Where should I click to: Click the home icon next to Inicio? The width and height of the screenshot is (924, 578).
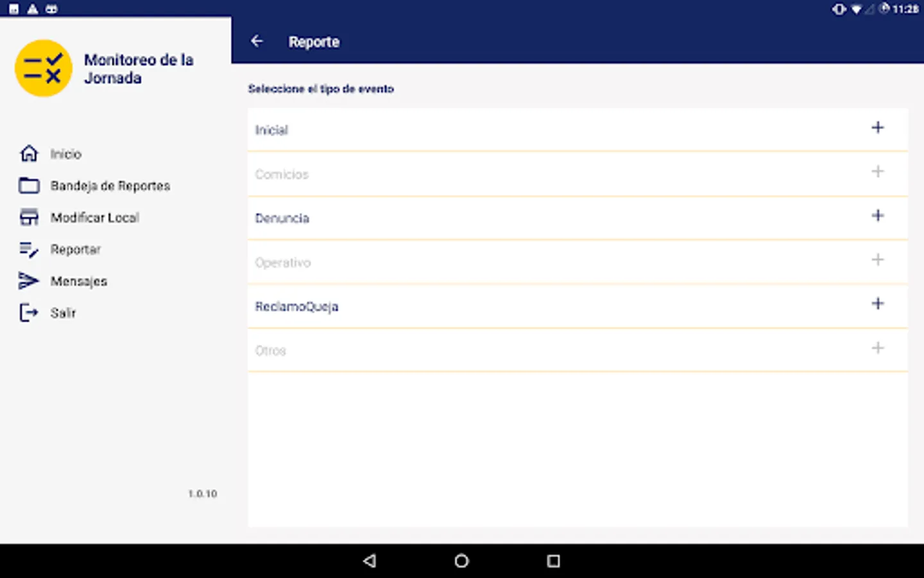coord(29,153)
